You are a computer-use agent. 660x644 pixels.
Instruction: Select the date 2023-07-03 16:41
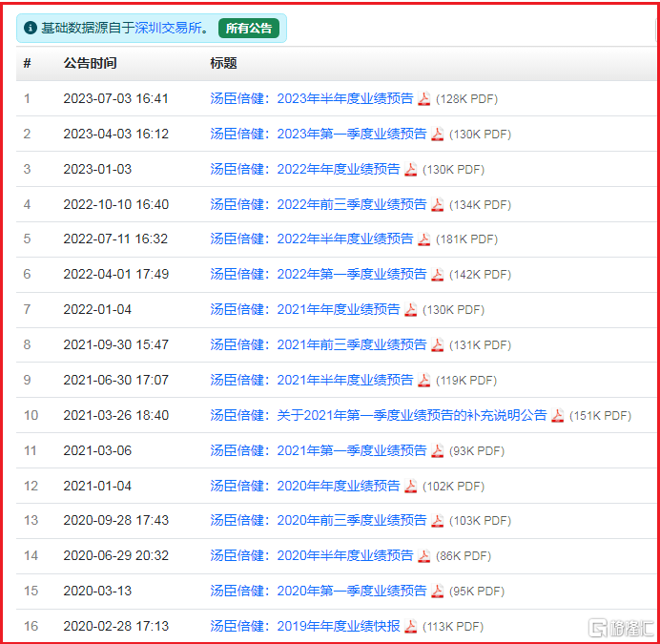pyautogui.click(x=115, y=99)
